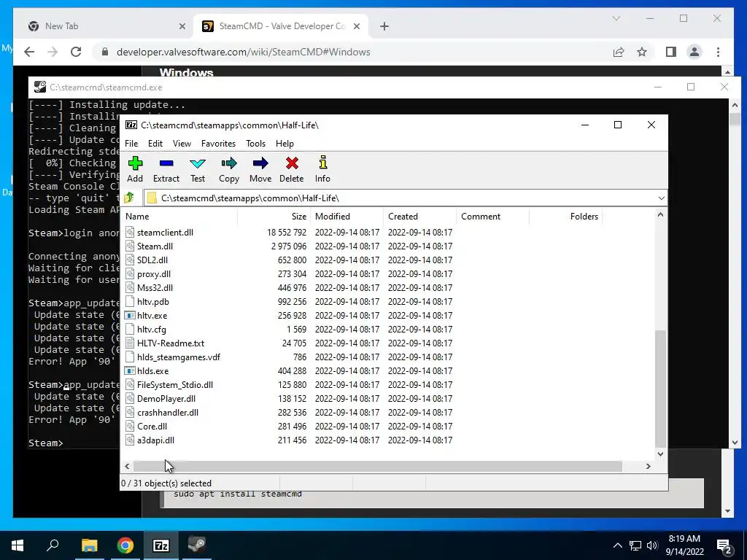
Task: Click the file list scroll-up arrow
Action: 660,215
